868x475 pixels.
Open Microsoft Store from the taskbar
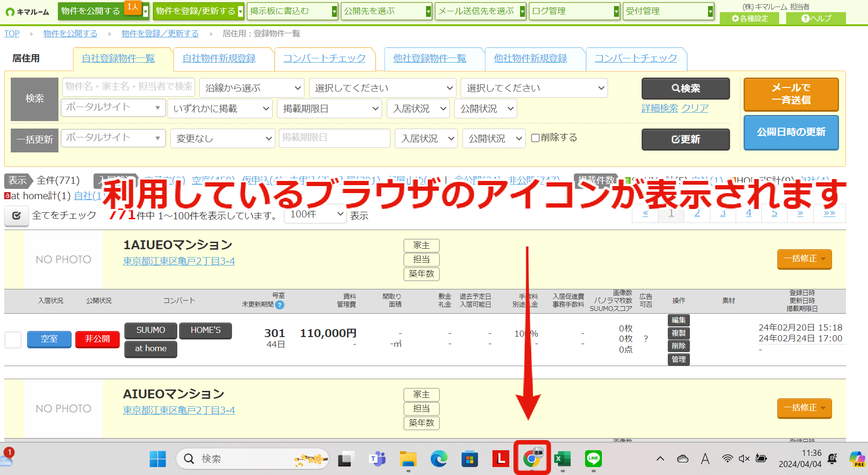(470, 459)
